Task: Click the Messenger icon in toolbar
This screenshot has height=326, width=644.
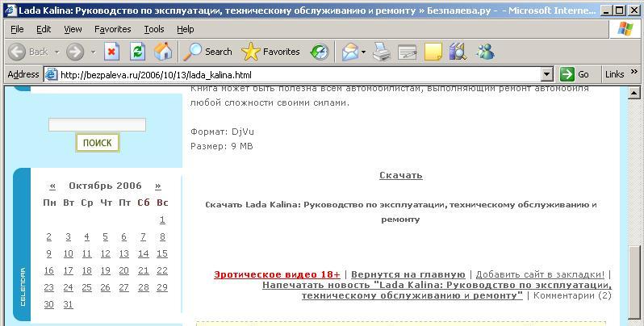Action: pyautogui.click(x=485, y=52)
